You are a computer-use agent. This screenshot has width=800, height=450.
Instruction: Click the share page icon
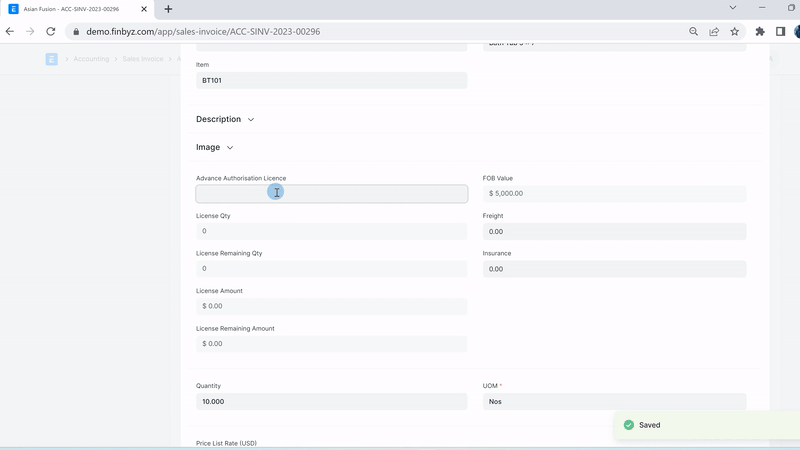point(714,31)
